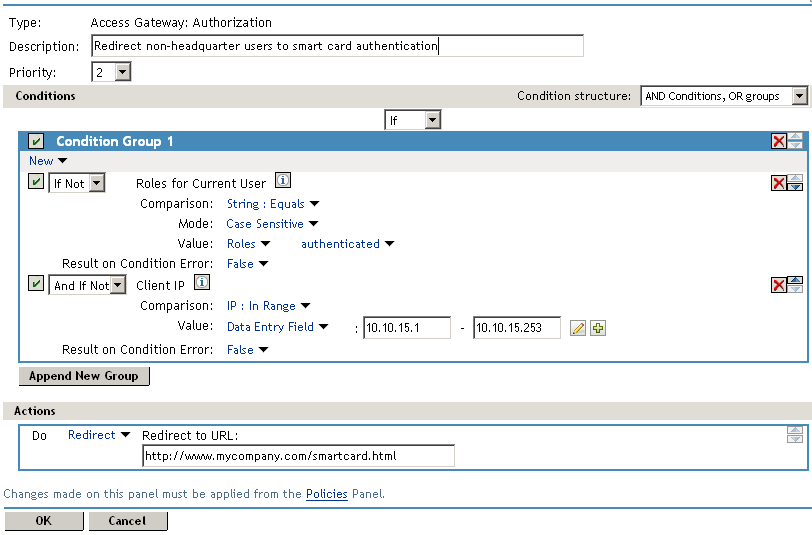This screenshot has height=535, width=812.
Task: Click the green plus add-value icon
Action: pos(598,328)
